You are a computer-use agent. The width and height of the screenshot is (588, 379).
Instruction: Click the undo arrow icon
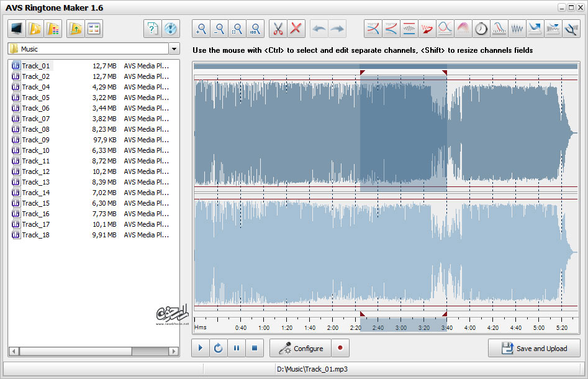[x=319, y=29]
